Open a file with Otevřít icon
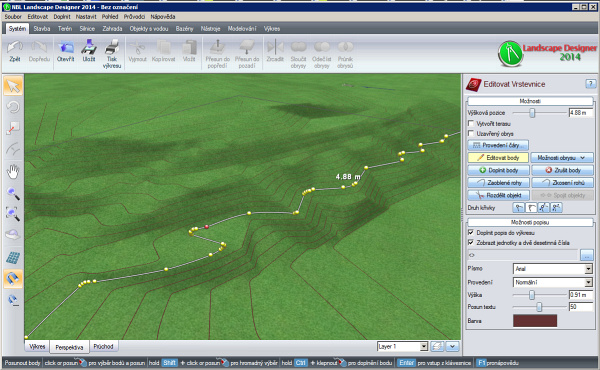 [65, 47]
